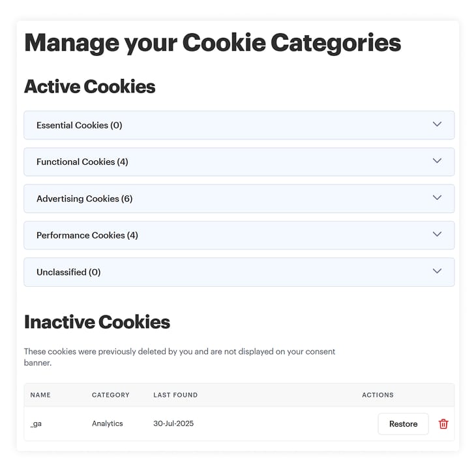Sort by the LAST FOUND column header
Image resolution: width=476 pixels, height=471 pixels.
click(x=175, y=395)
